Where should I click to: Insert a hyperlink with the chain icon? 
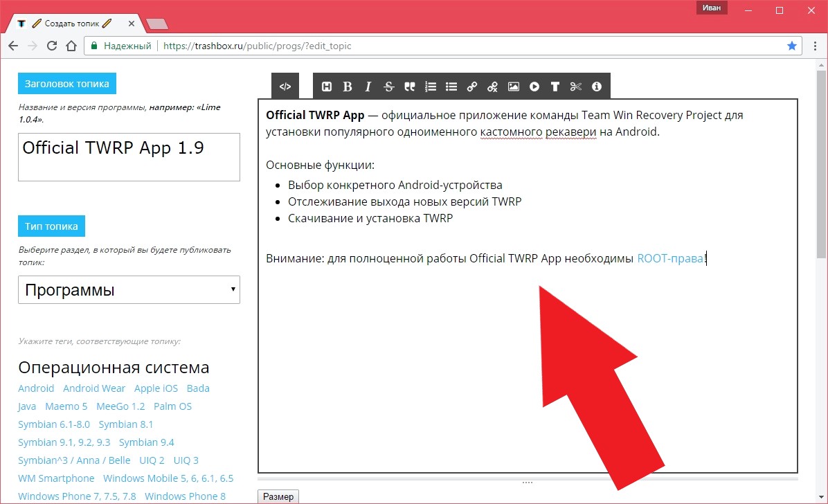472,87
